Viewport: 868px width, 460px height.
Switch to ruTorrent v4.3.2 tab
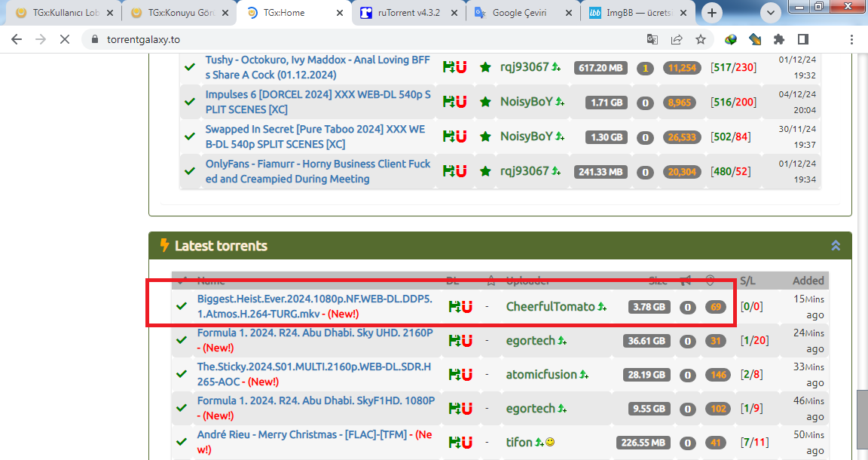(x=408, y=13)
